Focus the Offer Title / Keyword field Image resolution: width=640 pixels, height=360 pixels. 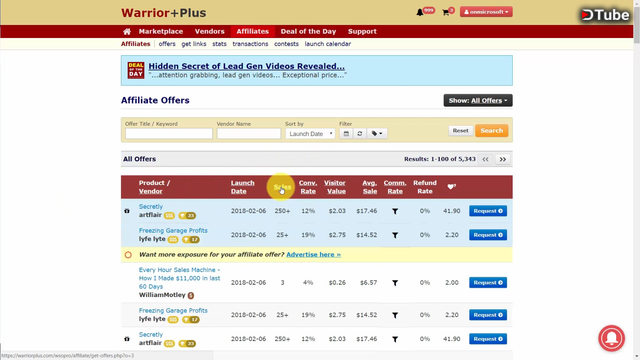click(169, 133)
